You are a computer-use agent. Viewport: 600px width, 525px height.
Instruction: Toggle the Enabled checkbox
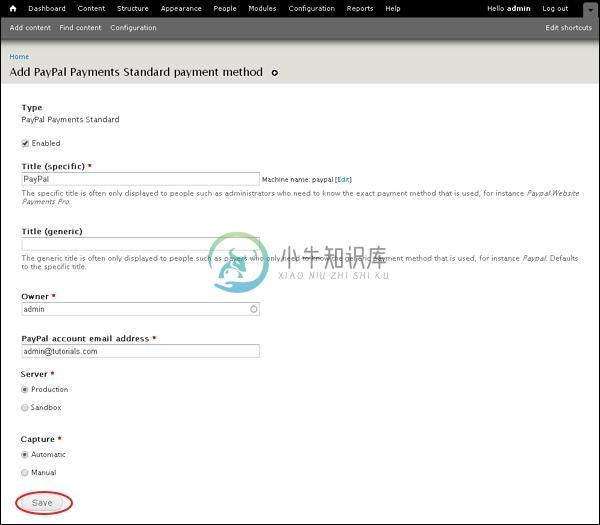(x=25, y=143)
